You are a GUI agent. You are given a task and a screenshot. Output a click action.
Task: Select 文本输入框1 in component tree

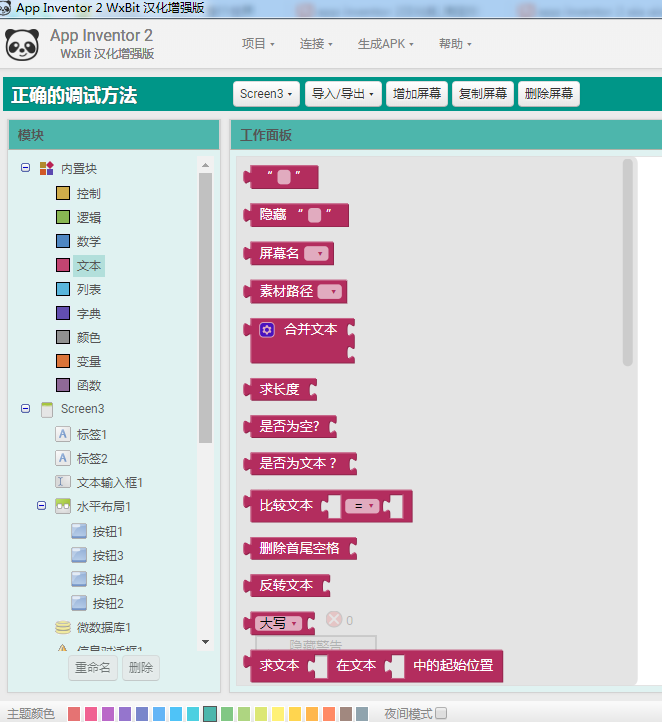coord(110,483)
